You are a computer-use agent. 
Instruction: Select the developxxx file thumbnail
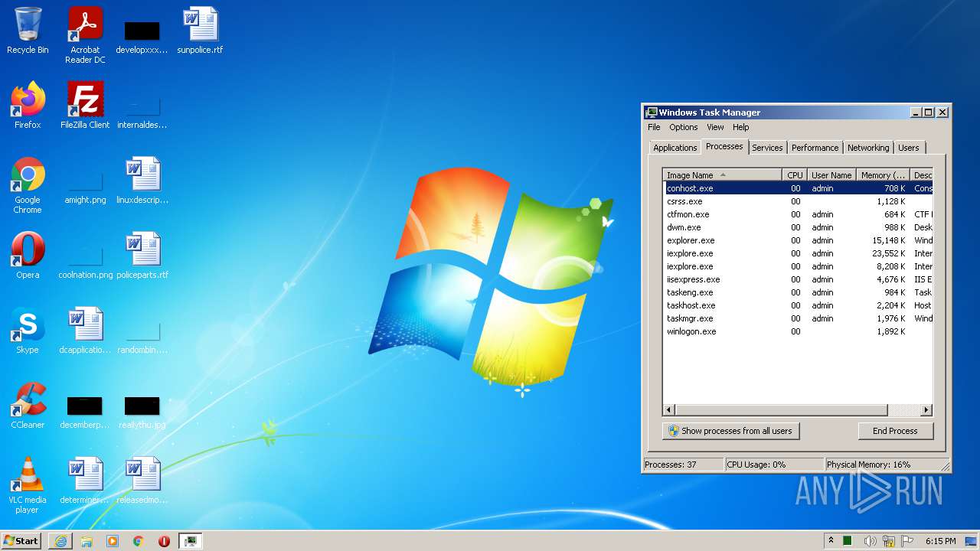[x=142, y=37]
